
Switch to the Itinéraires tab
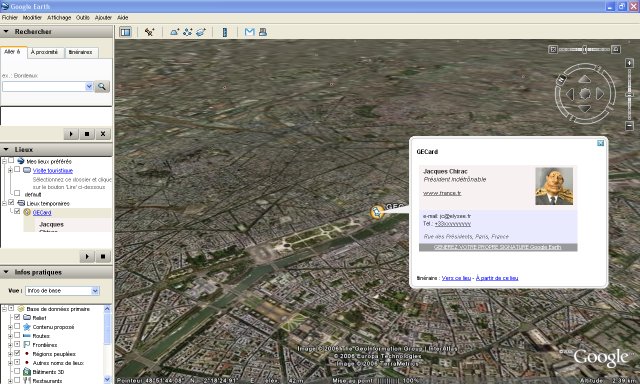[81, 52]
